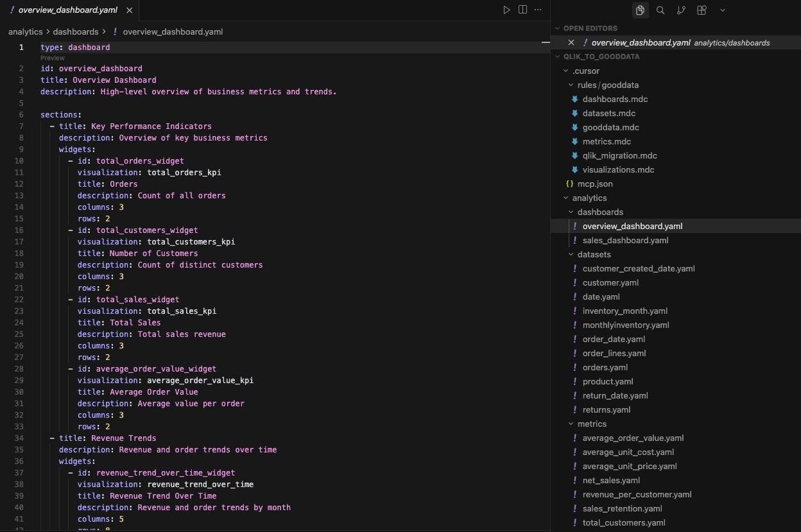Click the sync icon beside dashboards.mdc
Image resolution: width=801 pixels, height=532 pixels.
[x=574, y=99]
